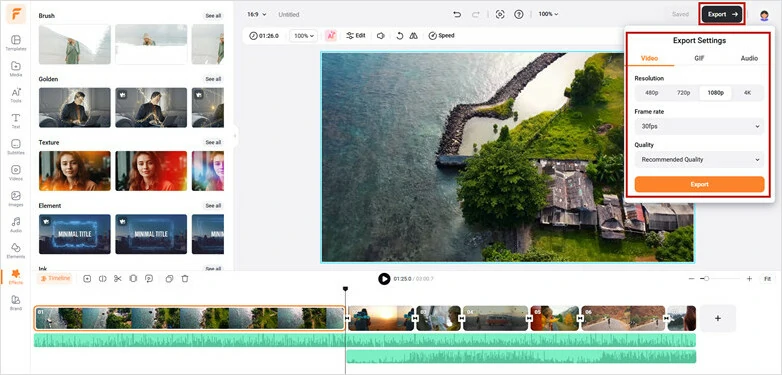Click the orange Export button
The image size is (782, 375).
(x=699, y=184)
